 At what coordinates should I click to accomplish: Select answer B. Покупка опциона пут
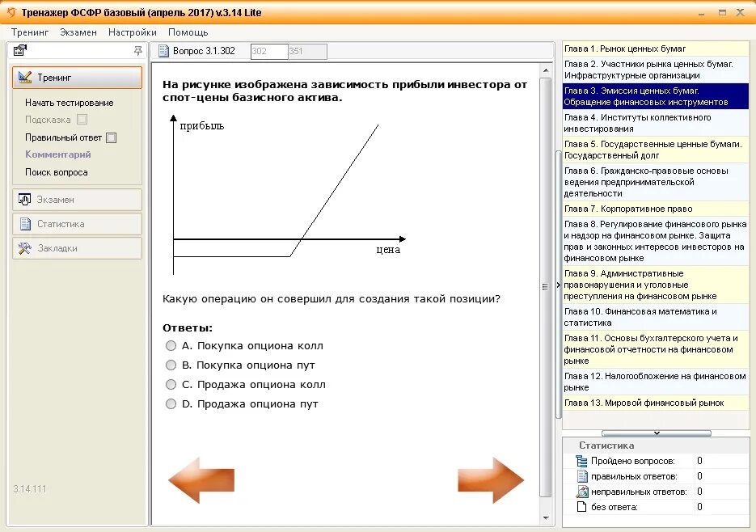(x=171, y=365)
